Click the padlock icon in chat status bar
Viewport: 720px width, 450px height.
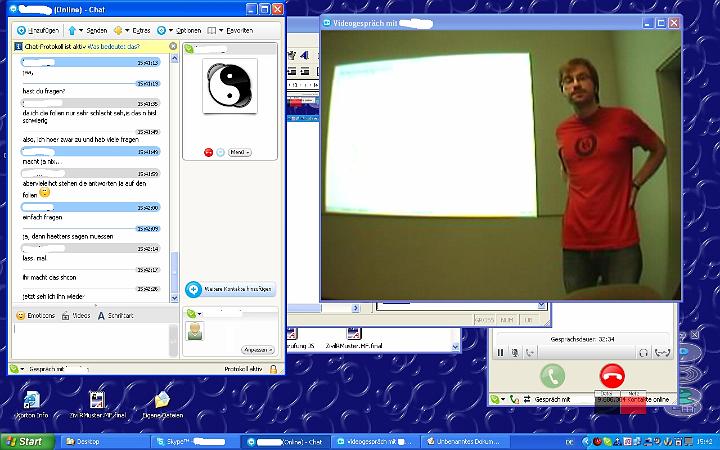(x=273, y=369)
